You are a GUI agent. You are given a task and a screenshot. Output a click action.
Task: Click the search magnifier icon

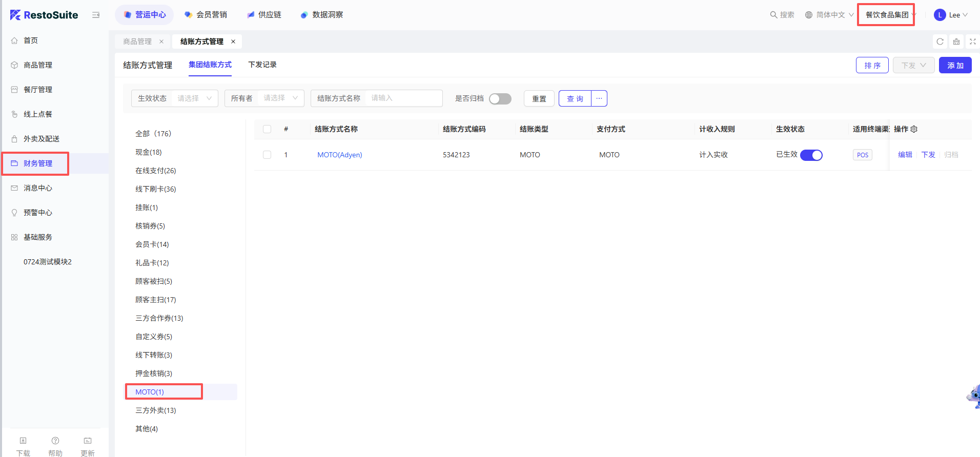[x=773, y=15]
